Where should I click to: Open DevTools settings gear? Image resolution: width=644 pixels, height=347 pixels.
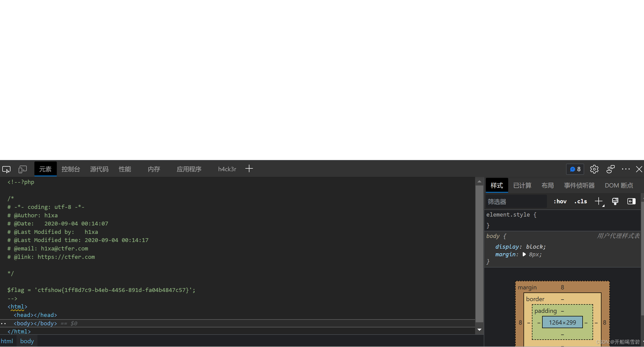pyautogui.click(x=594, y=169)
